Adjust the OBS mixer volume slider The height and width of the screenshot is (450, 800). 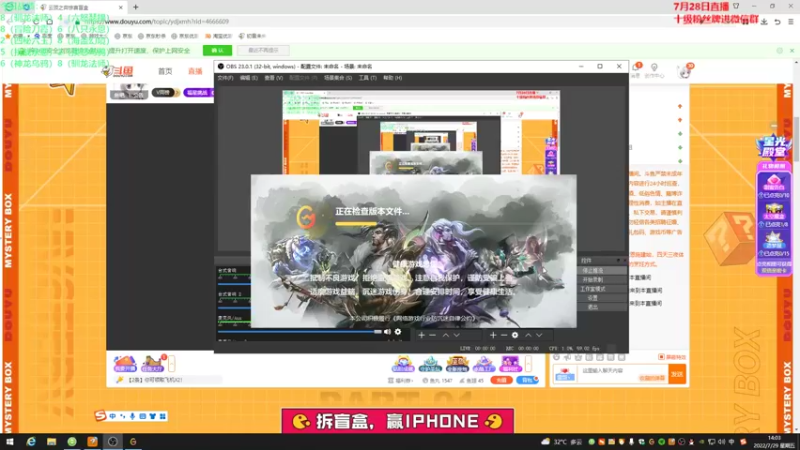[x=299, y=332]
